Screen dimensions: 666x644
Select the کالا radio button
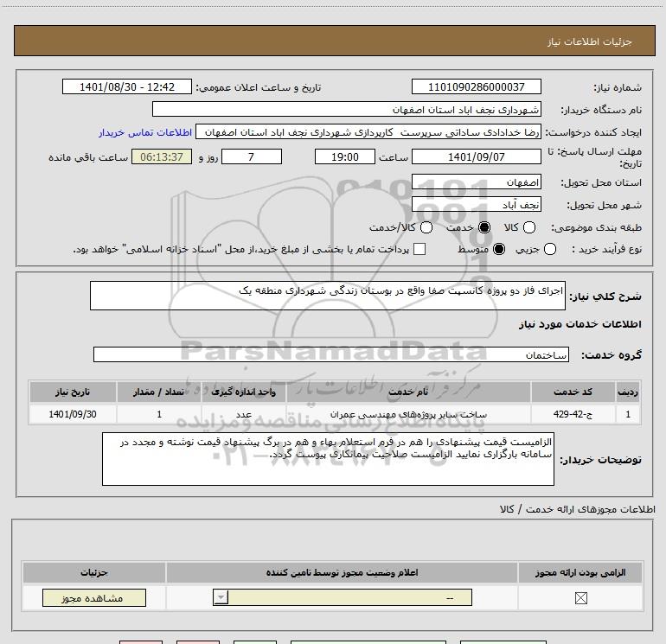click(529, 227)
